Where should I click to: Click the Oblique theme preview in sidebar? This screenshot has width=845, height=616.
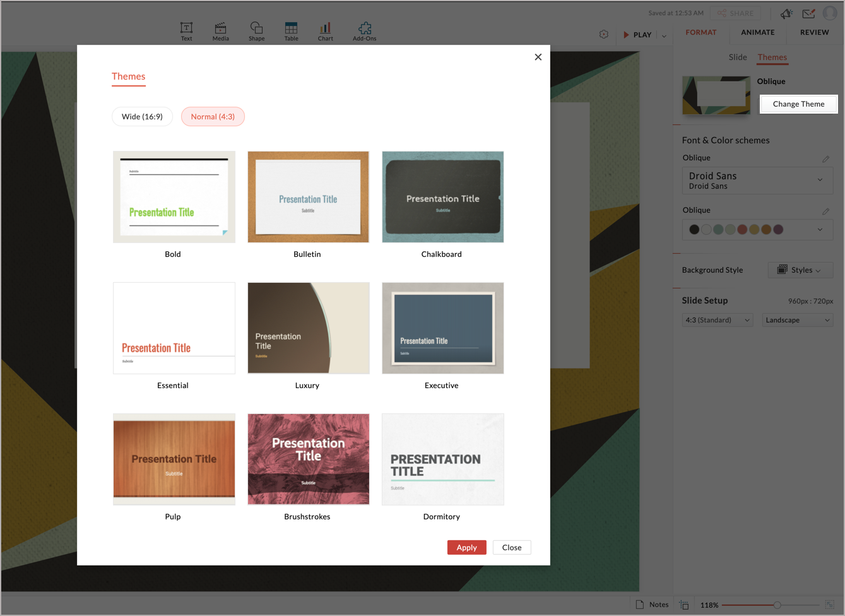pyautogui.click(x=716, y=95)
